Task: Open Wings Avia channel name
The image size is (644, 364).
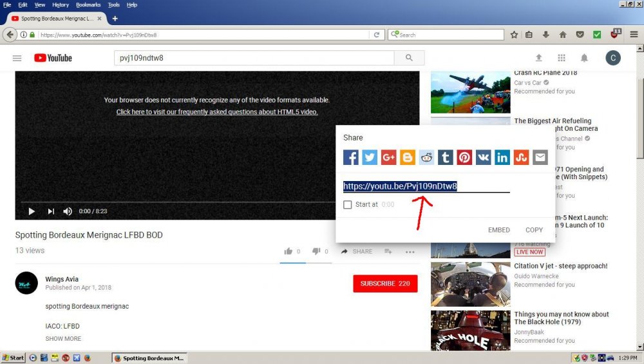Action: (x=62, y=279)
